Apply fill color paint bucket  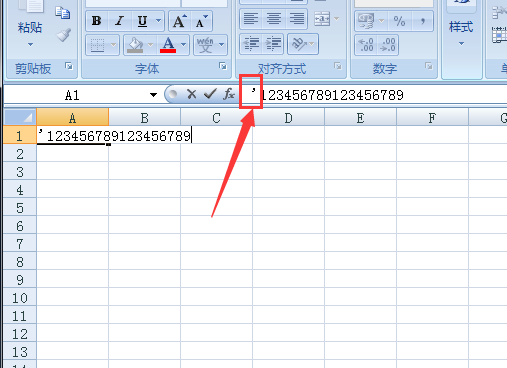coord(135,45)
